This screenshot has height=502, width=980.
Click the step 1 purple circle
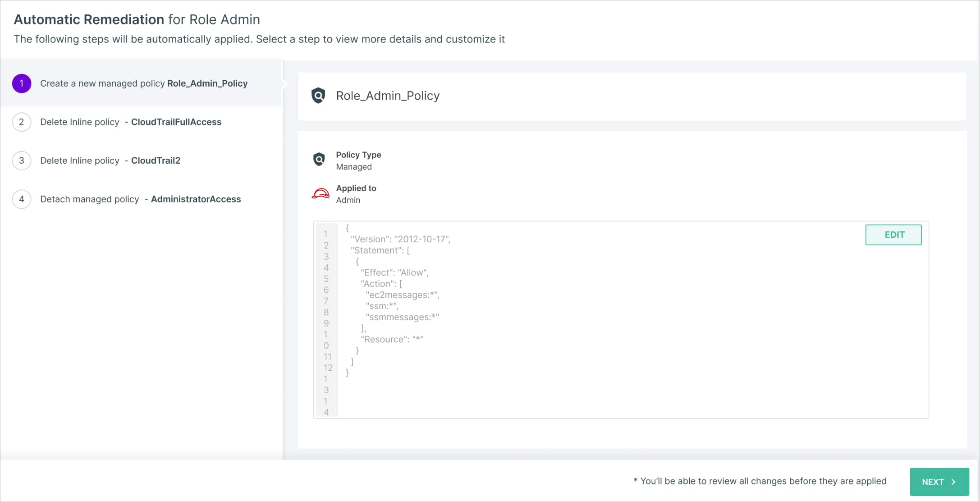pyautogui.click(x=22, y=83)
